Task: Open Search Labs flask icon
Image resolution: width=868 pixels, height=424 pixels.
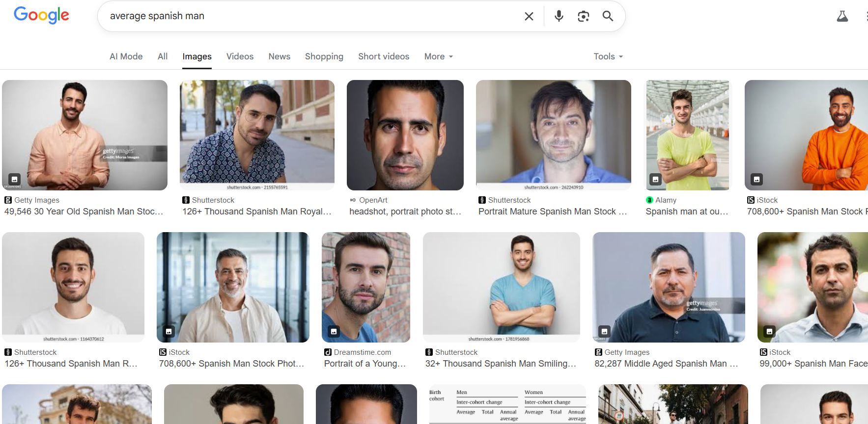Action: pyautogui.click(x=842, y=16)
